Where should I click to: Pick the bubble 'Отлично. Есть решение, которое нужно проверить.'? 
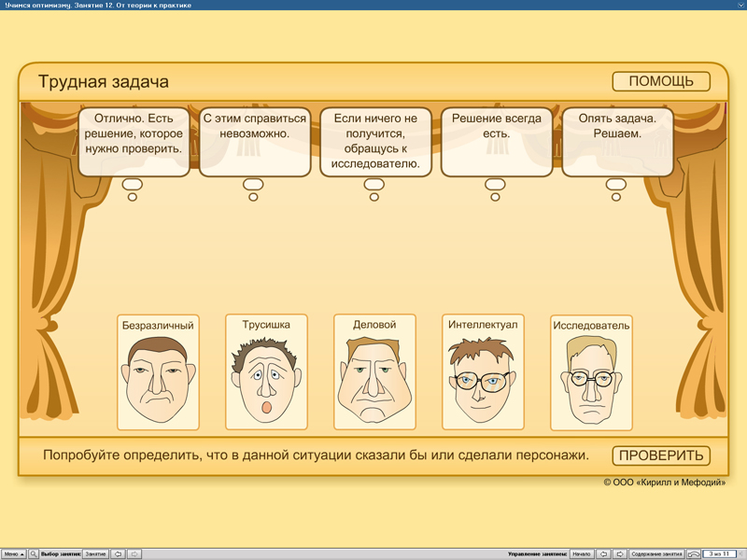click(134, 142)
